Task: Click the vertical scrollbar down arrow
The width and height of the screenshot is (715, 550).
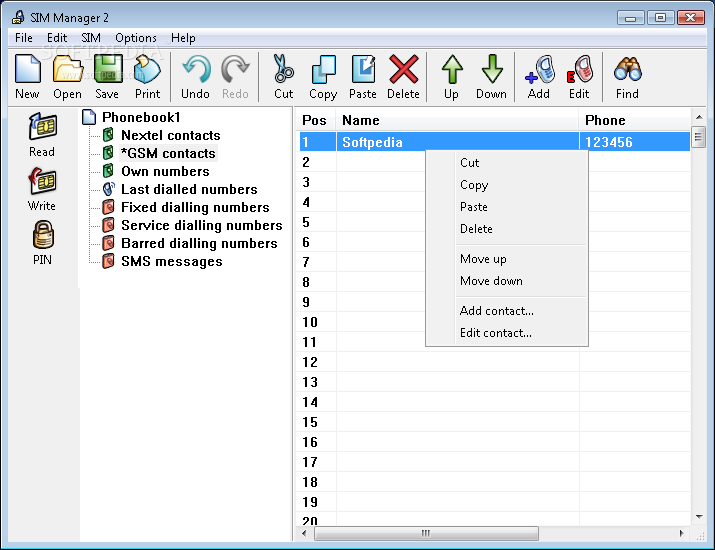Action: 699,517
